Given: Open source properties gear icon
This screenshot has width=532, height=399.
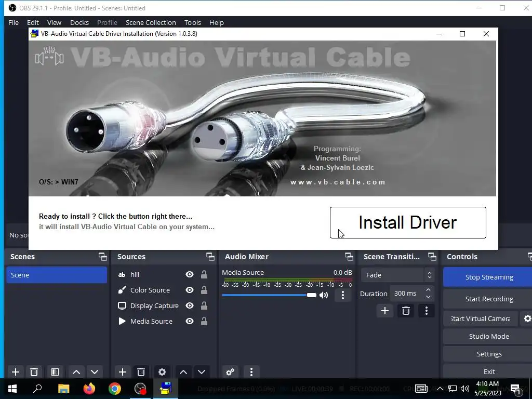Looking at the screenshot, I should pyautogui.click(x=162, y=372).
